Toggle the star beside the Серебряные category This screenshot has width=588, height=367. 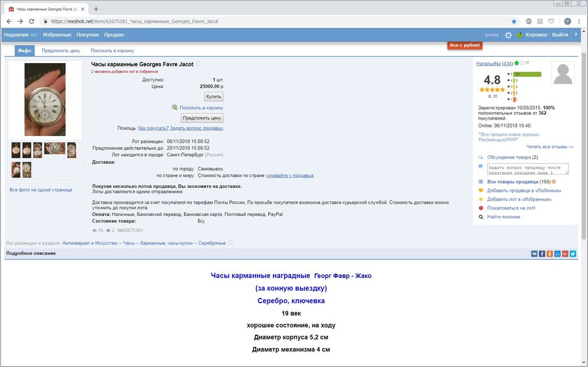[x=231, y=243]
